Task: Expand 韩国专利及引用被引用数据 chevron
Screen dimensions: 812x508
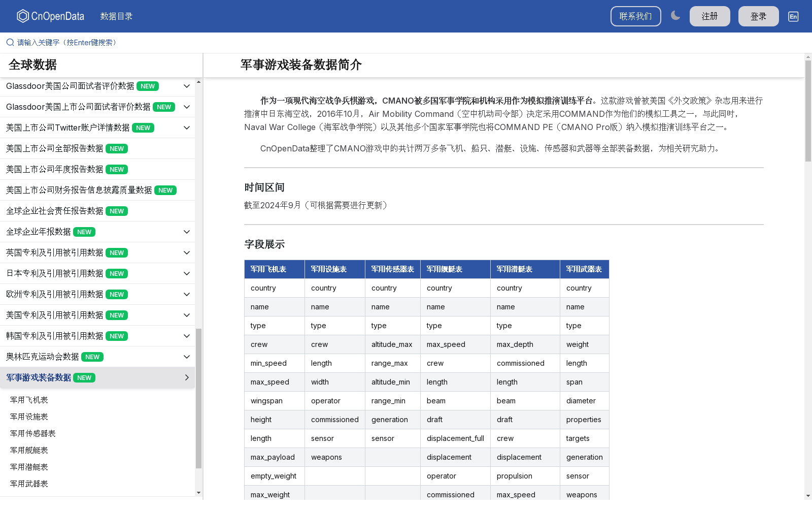Action: (187, 336)
